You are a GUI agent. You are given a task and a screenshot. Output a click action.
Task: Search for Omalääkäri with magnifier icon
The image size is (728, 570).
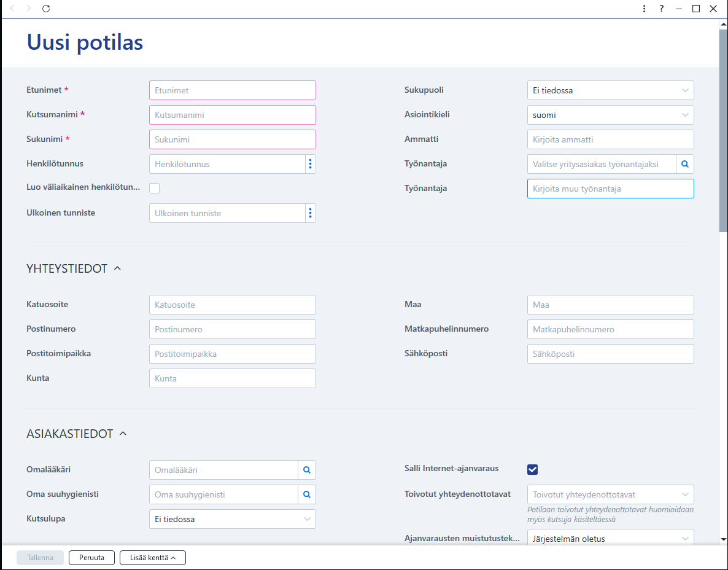click(307, 470)
